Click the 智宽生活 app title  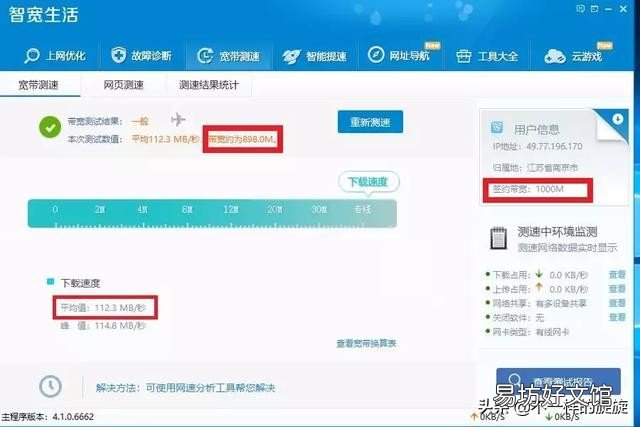click(x=44, y=15)
